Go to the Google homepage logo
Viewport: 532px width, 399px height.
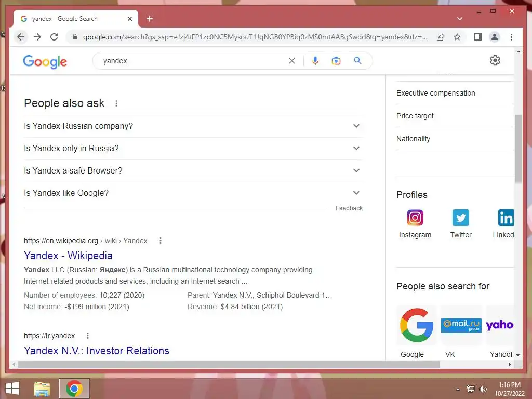(45, 61)
